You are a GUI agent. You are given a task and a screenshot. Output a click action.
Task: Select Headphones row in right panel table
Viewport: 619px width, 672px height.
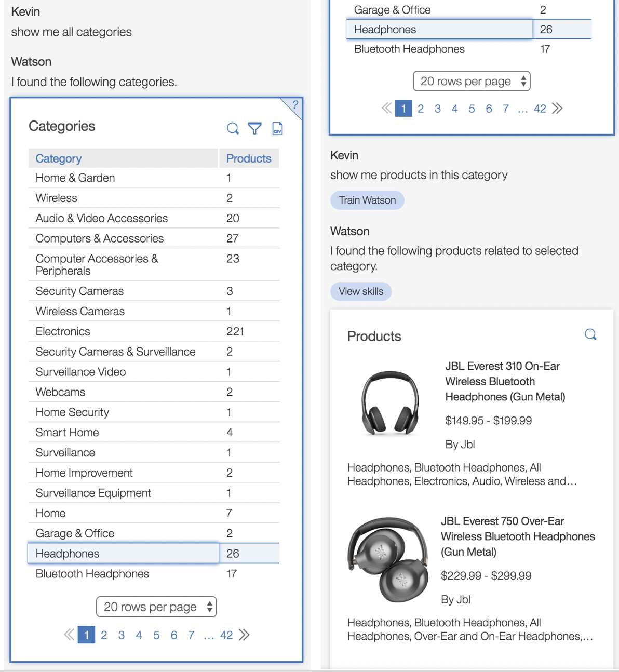coord(469,29)
